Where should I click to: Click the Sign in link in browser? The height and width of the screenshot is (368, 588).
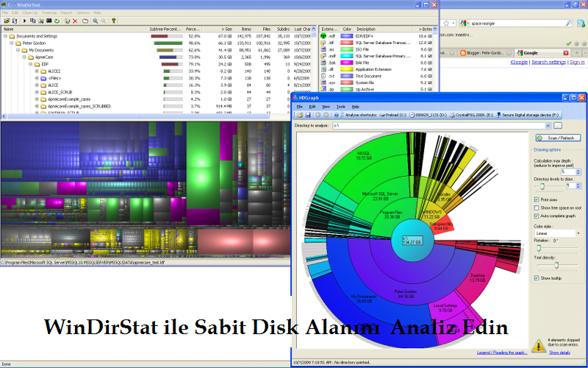(x=577, y=63)
